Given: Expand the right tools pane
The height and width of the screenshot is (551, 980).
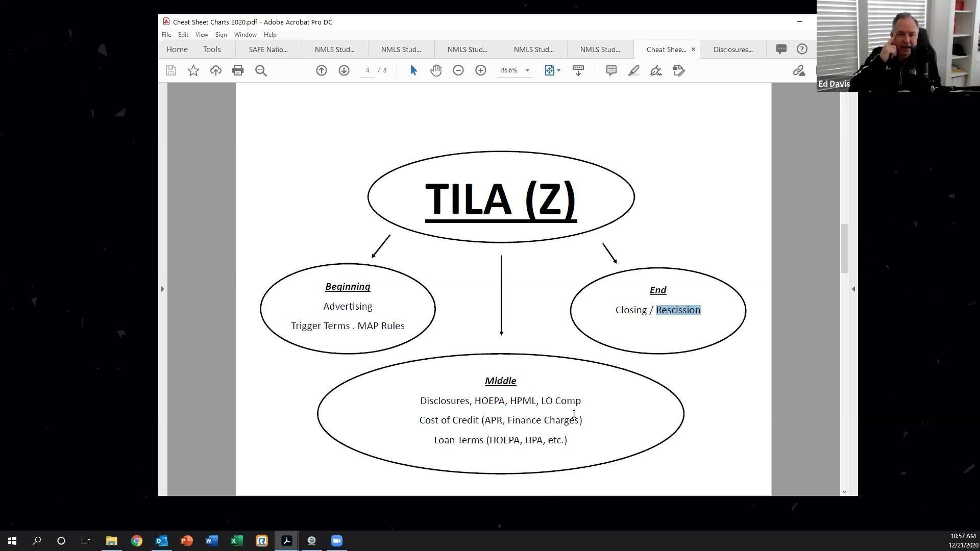Looking at the screenshot, I should tap(853, 289).
